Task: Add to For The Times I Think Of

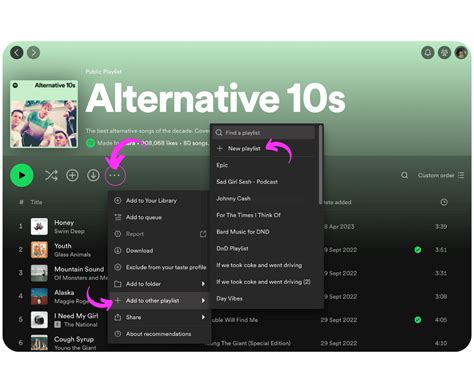Action: click(x=265, y=215)
